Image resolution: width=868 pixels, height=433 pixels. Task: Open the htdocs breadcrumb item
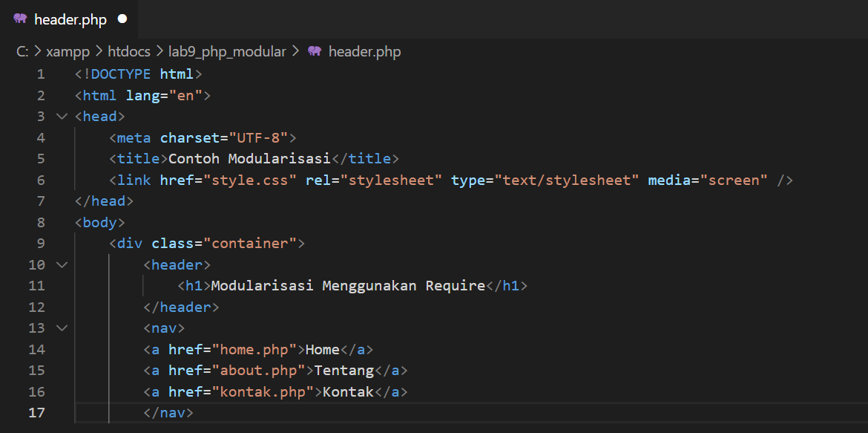point(128,51)
